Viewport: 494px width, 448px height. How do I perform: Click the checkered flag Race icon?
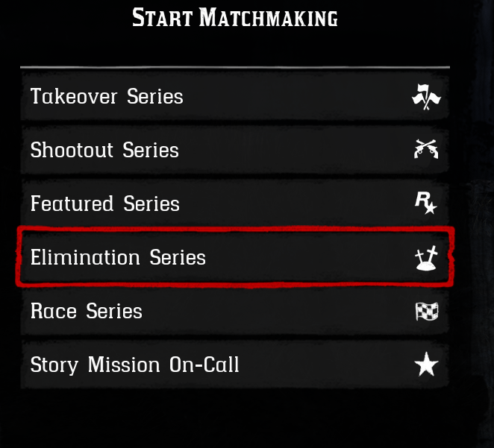(426, 312)
